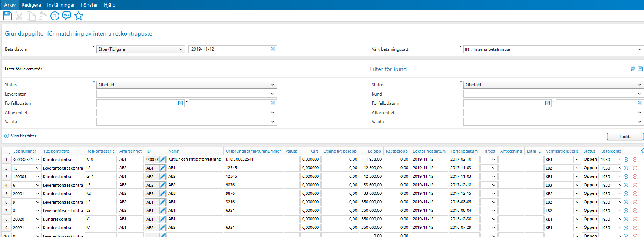Remove row 6 with minus icon

[635, 202]
